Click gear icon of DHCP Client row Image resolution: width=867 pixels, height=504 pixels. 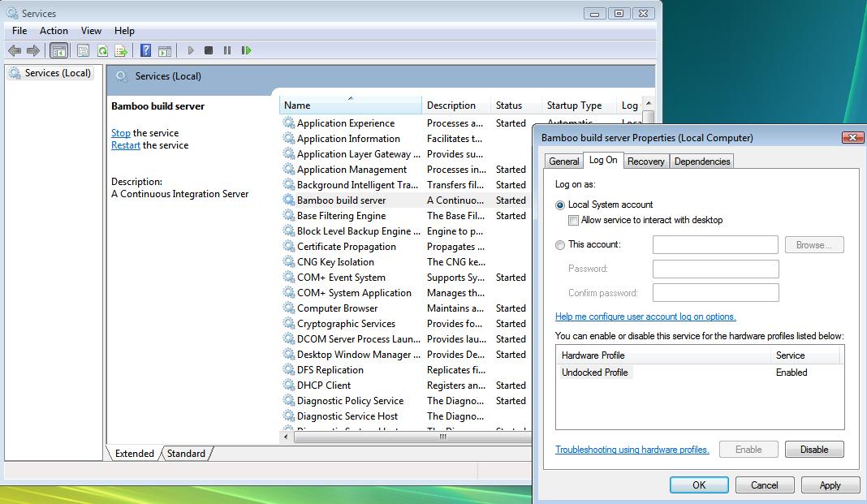[289, 386]
